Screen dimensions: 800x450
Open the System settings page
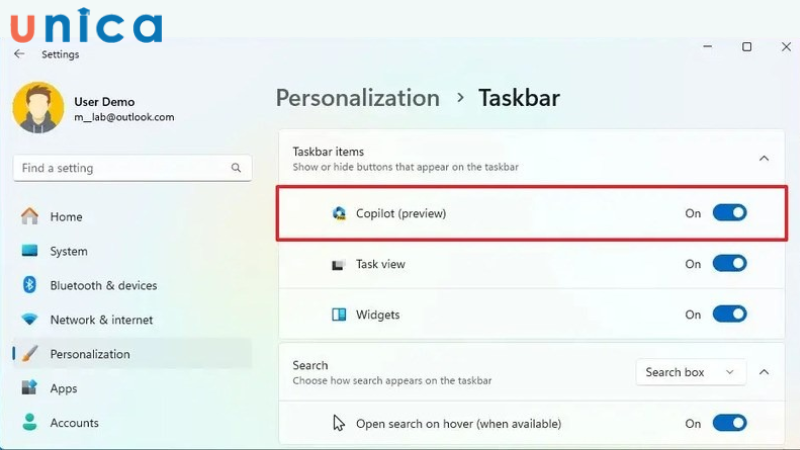[69, 251]
